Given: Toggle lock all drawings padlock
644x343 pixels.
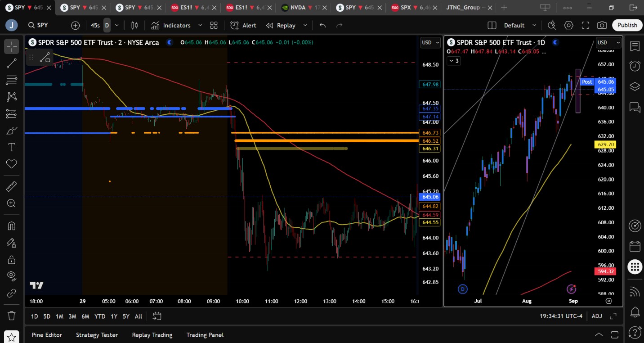Looking at the screenshot, I should [x=12, y=260].
